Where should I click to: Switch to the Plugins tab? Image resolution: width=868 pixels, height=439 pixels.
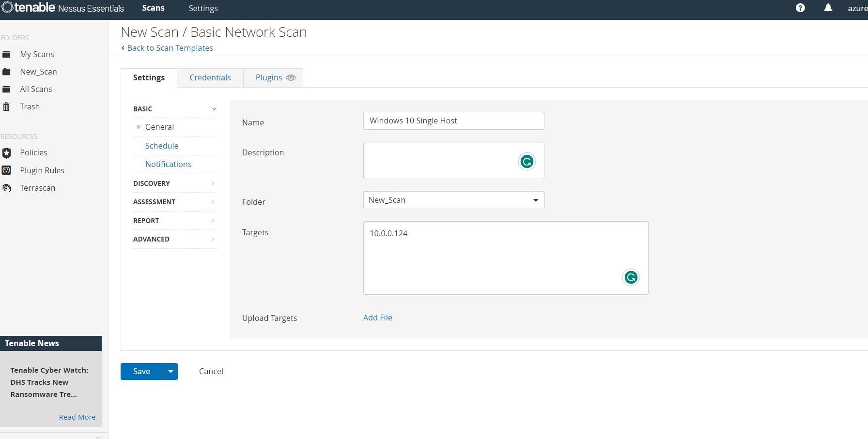[x=273, y=78]
